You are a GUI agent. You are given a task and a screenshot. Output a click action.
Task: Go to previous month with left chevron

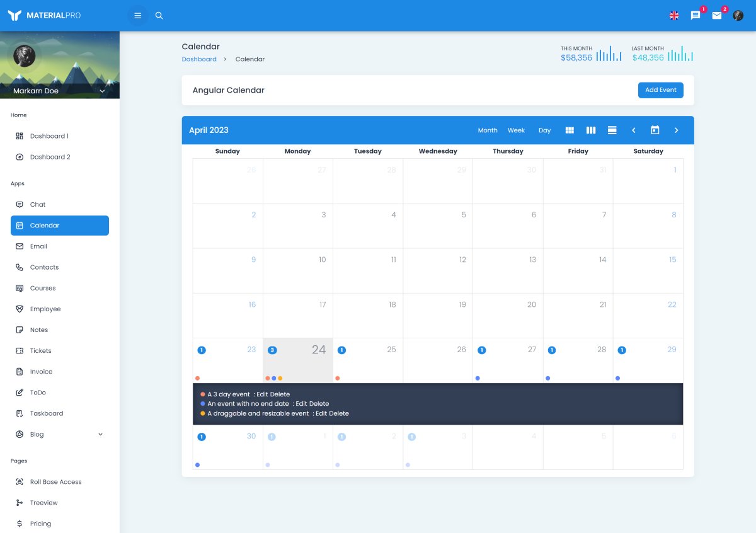pos(634,130)
